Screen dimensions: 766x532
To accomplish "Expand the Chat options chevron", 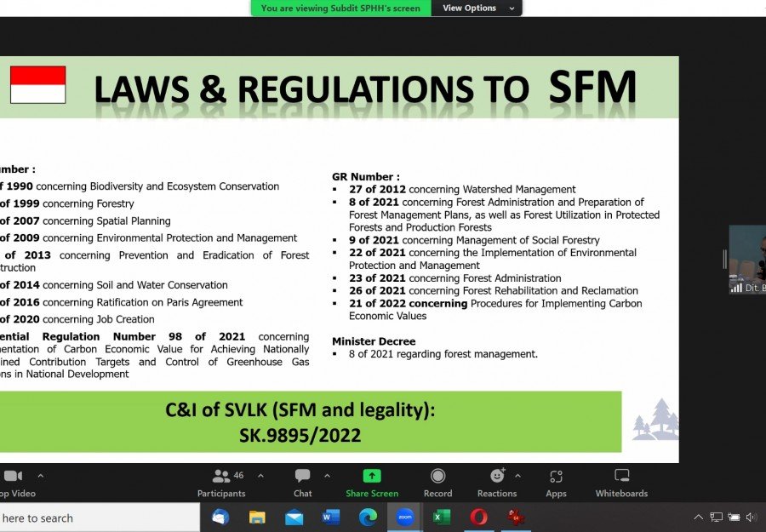I will pyautogui.click(x=328, y=476).
